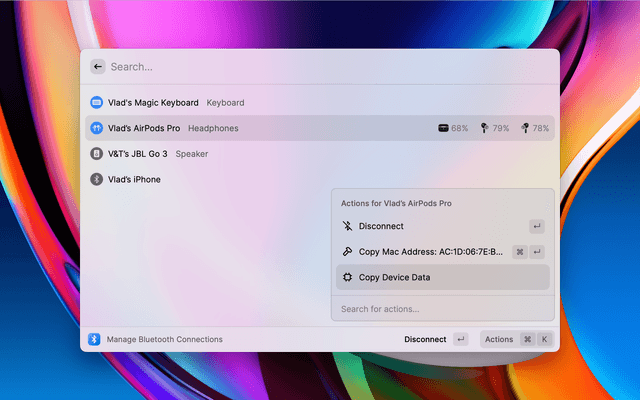Click the 79% AirPod battery indicator
This screenshot has height=400, width=640.
coord(494,128)
